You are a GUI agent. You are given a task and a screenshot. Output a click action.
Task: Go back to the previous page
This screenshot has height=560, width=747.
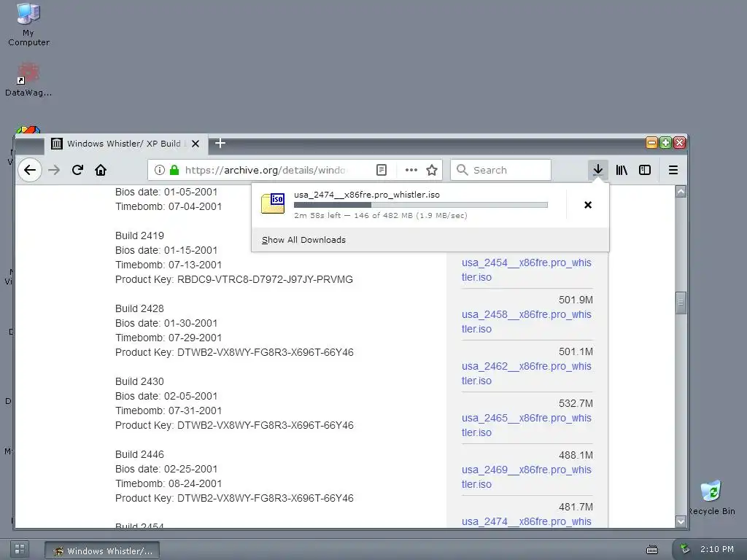coord(30,170)
